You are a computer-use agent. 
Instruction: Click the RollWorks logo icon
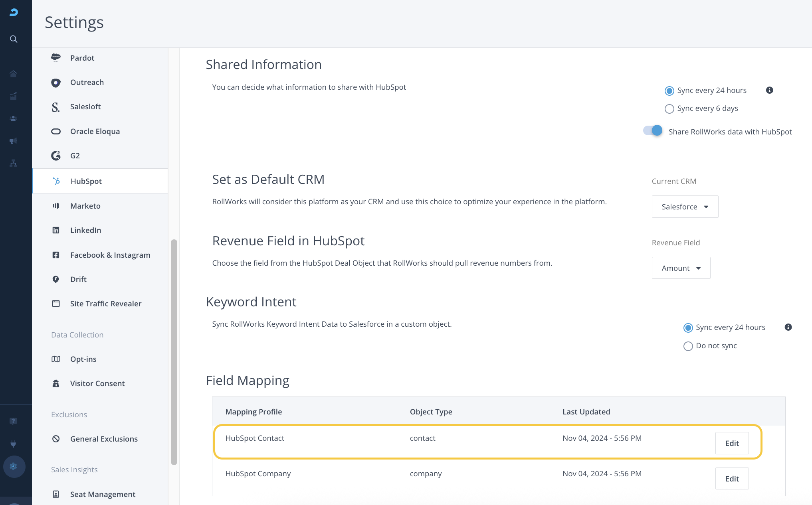click(x=14, y=12)
